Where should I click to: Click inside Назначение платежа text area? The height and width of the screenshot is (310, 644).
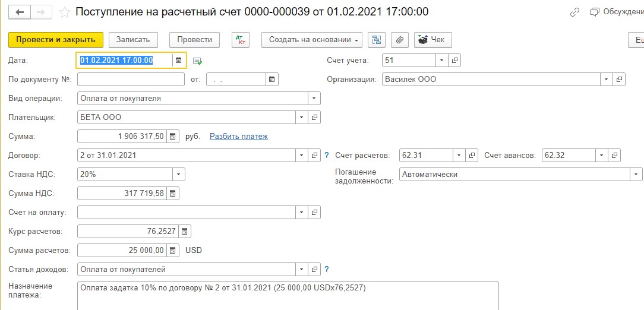(x=288, y=296)
